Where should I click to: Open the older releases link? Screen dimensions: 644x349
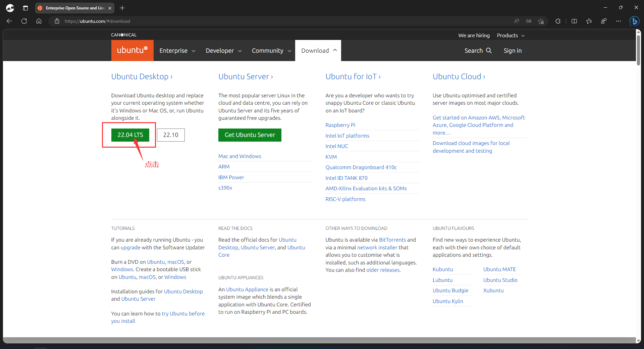(383, 270)
